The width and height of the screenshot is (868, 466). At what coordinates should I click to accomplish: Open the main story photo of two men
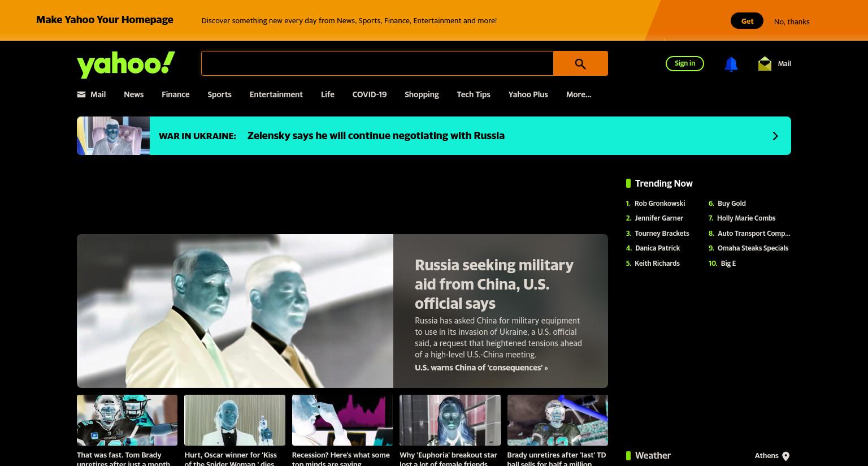pyautogui.click(x=235, y=311)
